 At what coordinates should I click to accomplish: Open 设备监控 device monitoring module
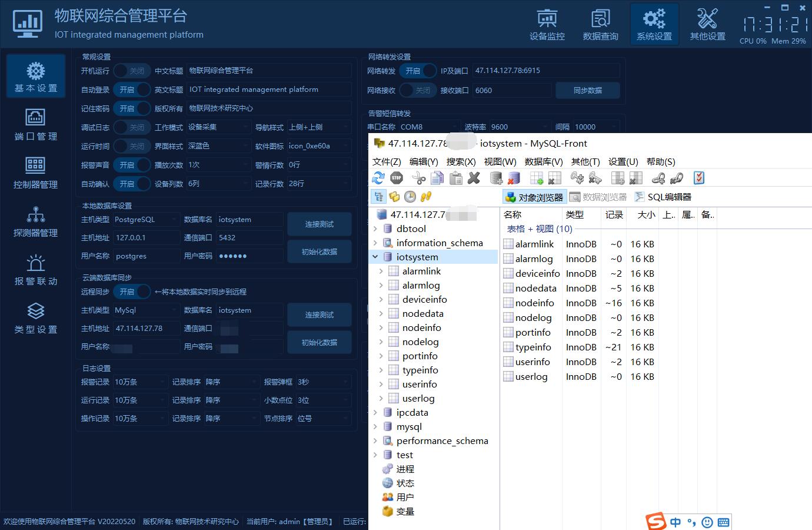click(x=547, y=25)
